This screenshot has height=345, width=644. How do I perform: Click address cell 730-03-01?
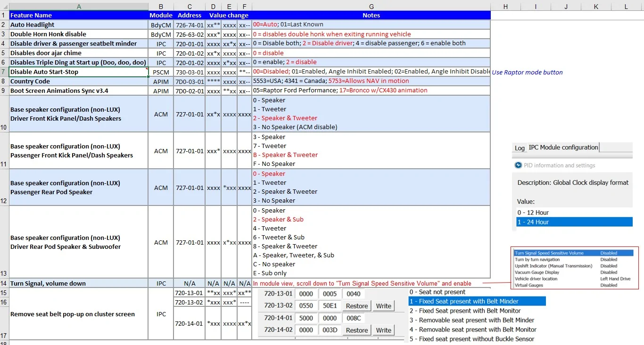(190, 72)
